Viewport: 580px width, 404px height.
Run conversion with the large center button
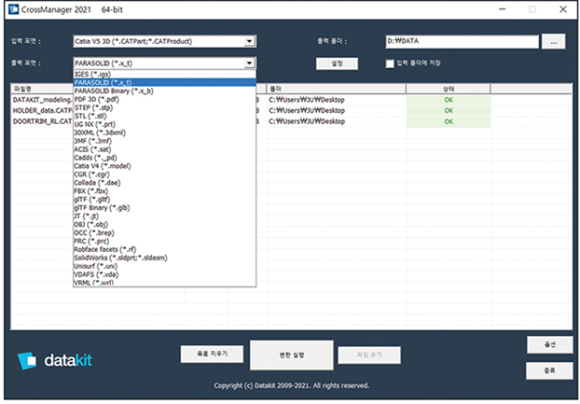(291, 355)
